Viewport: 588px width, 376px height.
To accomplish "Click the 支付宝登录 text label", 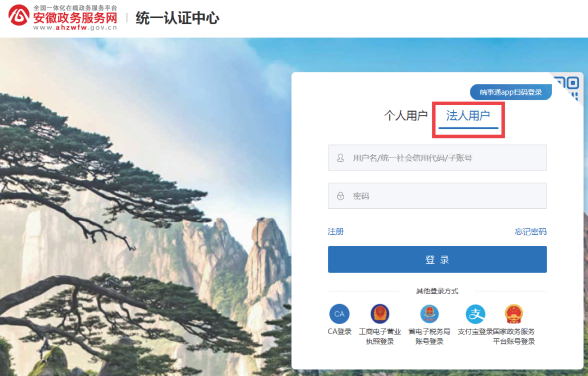I will [475, 331].
